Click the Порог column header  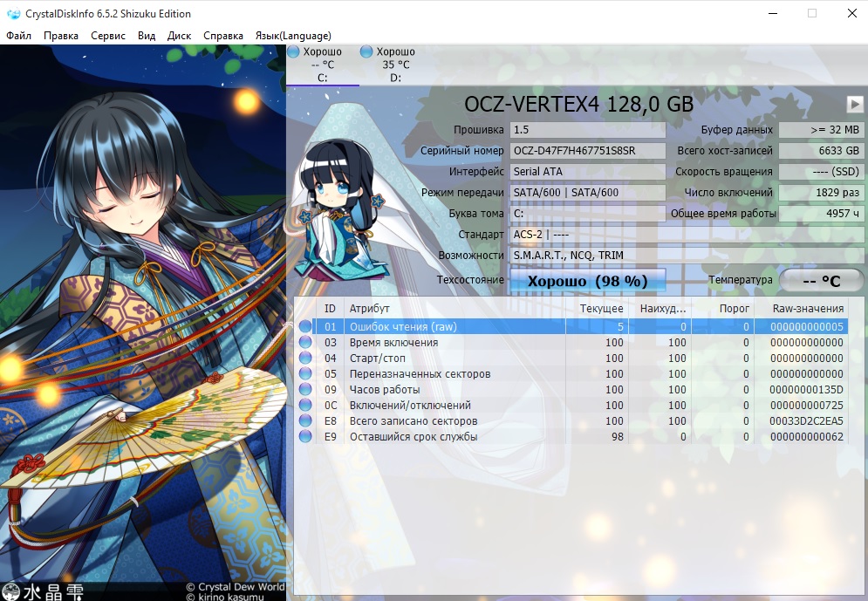(722, 308)
